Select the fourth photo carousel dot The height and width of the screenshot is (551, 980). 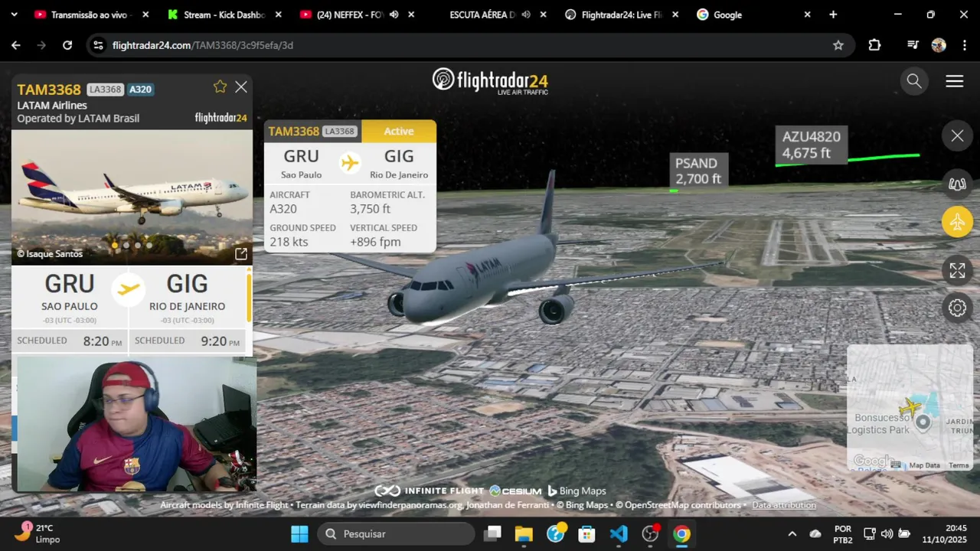[x=149, y=246]
